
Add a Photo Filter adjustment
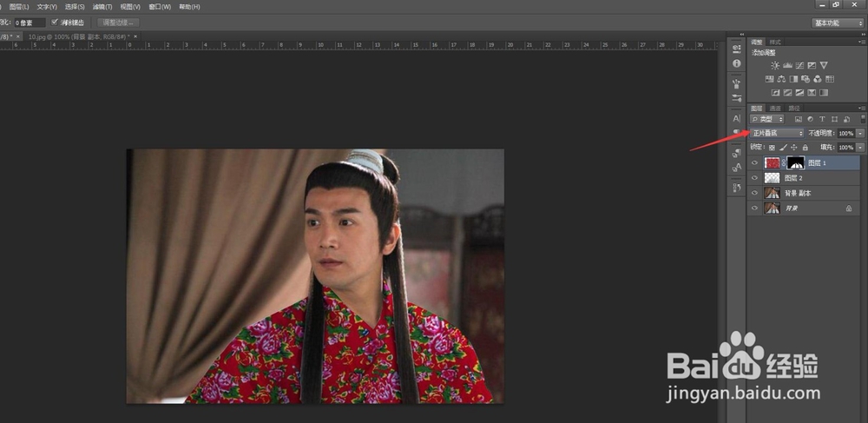(x=806, y=79)
